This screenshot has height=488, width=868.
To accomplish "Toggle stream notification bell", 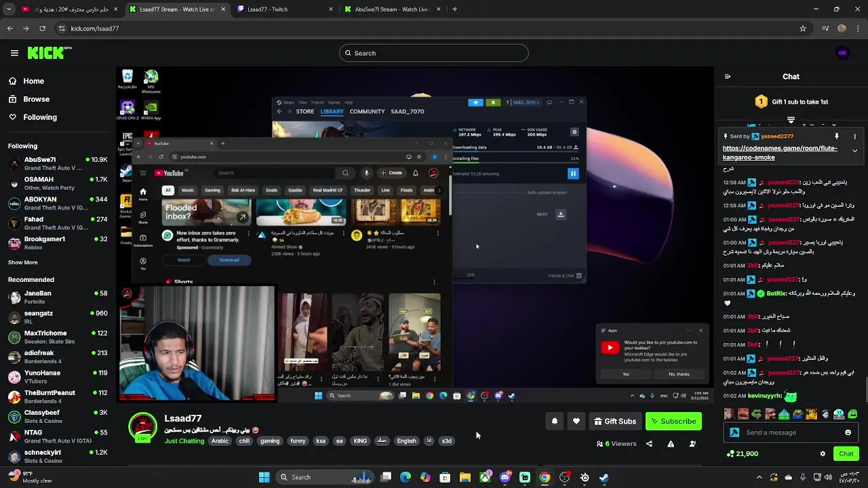I will pyautogui.click(x=554, y=422).
